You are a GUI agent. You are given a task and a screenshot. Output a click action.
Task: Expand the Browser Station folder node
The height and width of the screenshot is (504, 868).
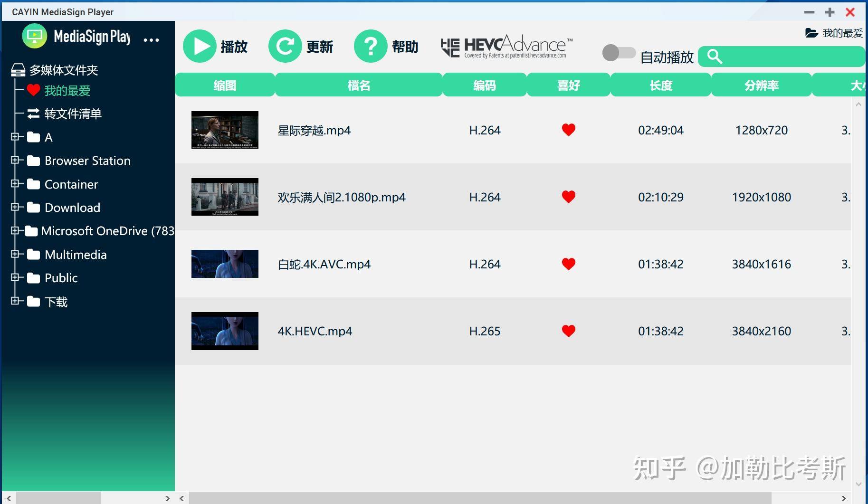coord(15,160)
